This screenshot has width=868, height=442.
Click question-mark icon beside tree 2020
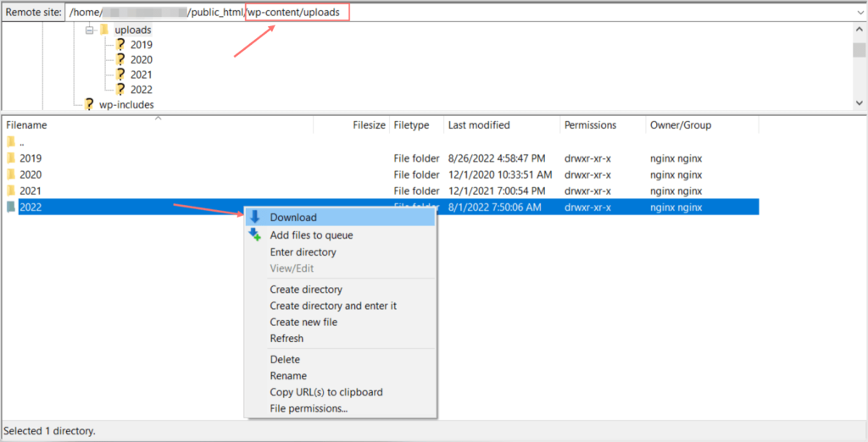120,60
